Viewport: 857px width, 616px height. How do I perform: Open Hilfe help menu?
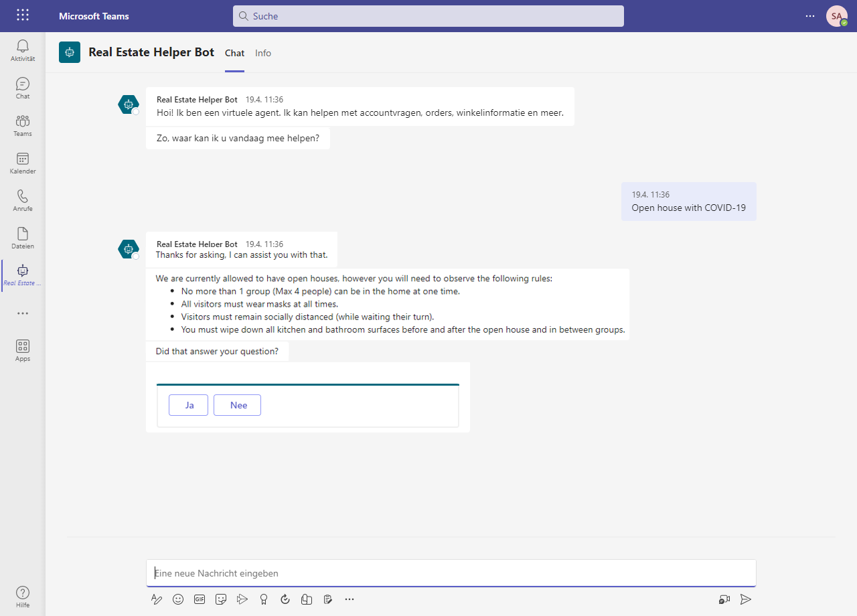pos(23,597)
